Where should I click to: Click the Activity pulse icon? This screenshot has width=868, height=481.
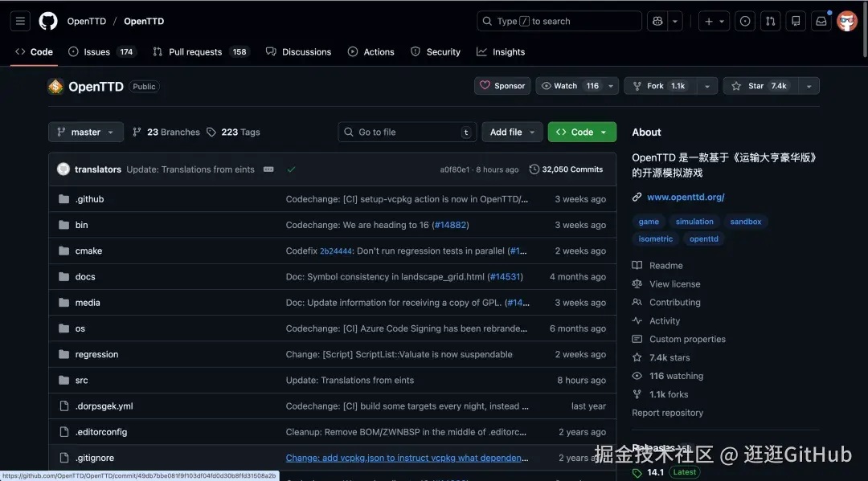[637, 320]
